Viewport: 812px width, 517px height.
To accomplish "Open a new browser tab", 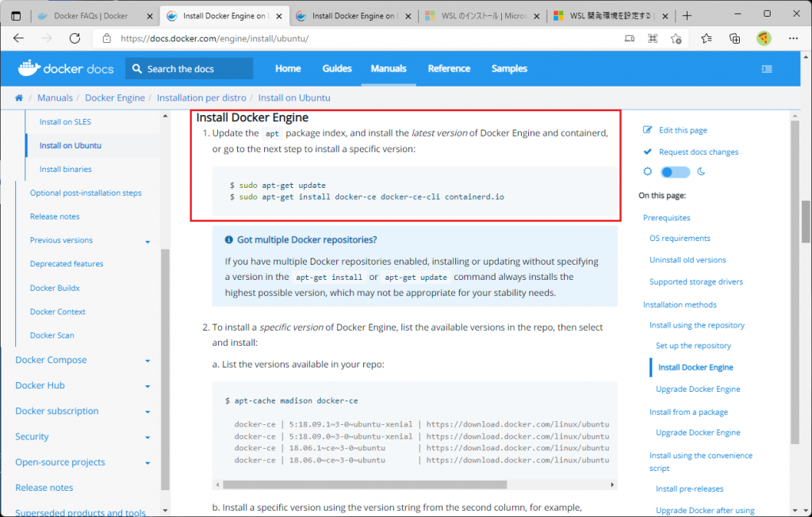I will pyautogui.click(x=687, y=16).
